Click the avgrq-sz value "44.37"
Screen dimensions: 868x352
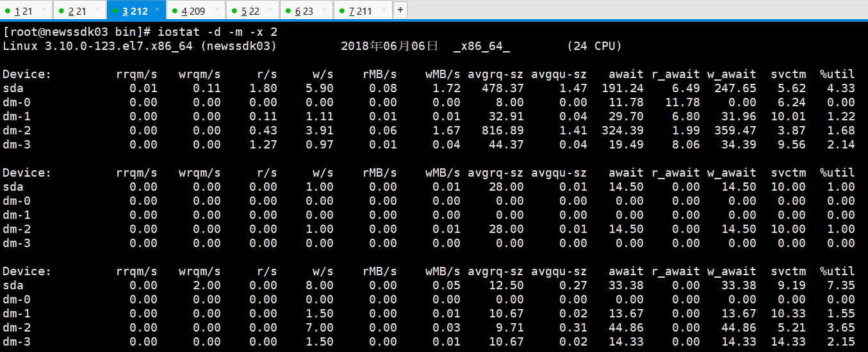pyautogui.click(x=507, y=145)
